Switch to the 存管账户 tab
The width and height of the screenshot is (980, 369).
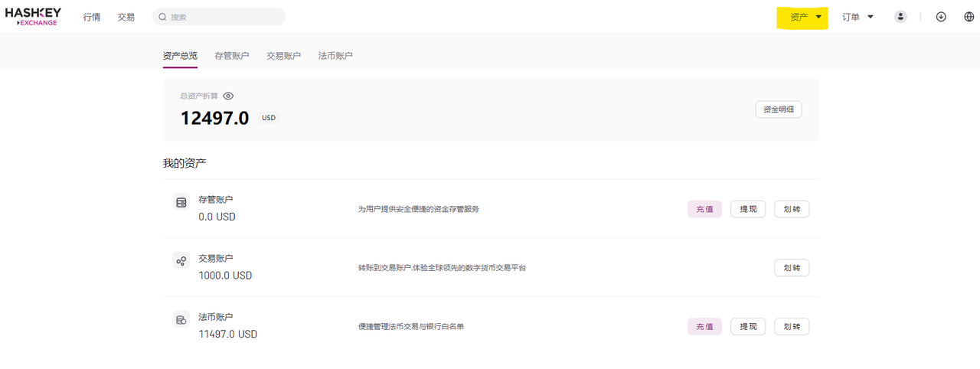[x=232, y=56]
